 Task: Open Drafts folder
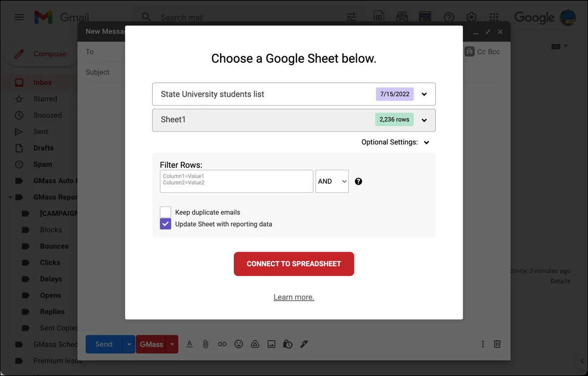pos(43,148)
